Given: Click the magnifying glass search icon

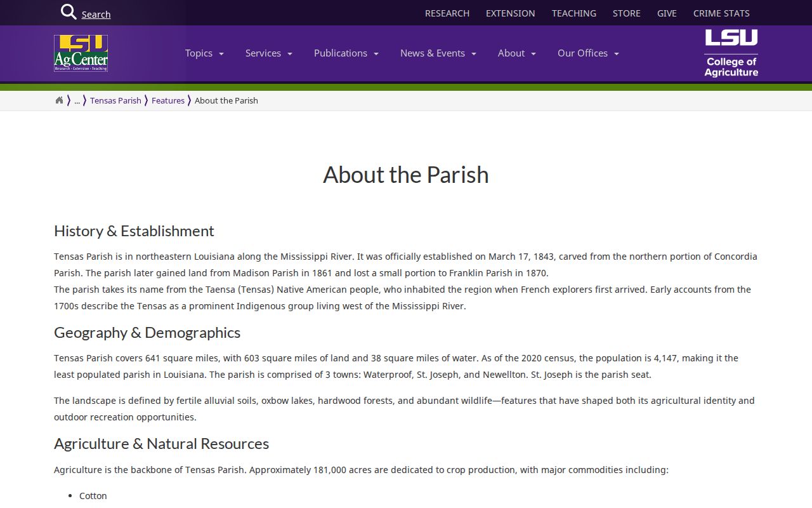Looking at the screenshot, I should [69, 12].
